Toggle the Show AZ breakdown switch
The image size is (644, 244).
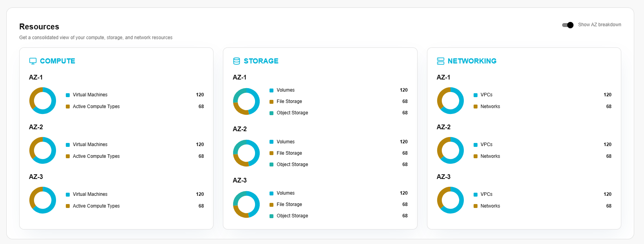[568, 25]
